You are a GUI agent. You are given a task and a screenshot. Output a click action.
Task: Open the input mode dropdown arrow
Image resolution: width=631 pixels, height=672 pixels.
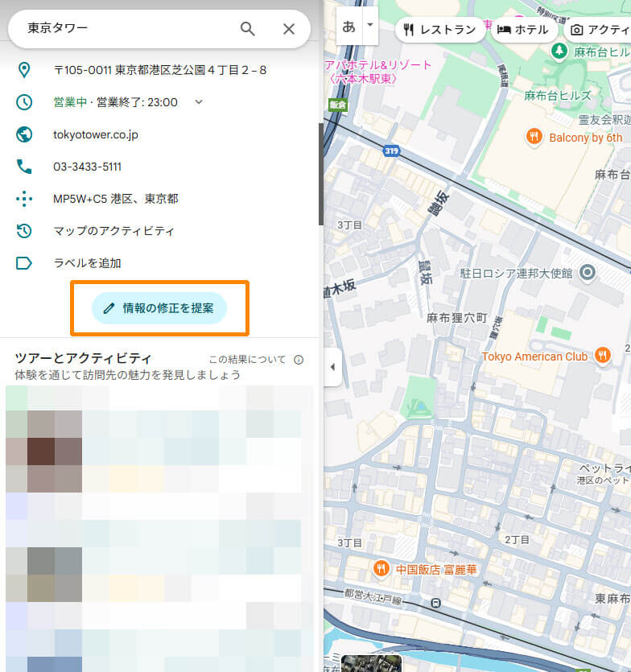pos(370,24)
